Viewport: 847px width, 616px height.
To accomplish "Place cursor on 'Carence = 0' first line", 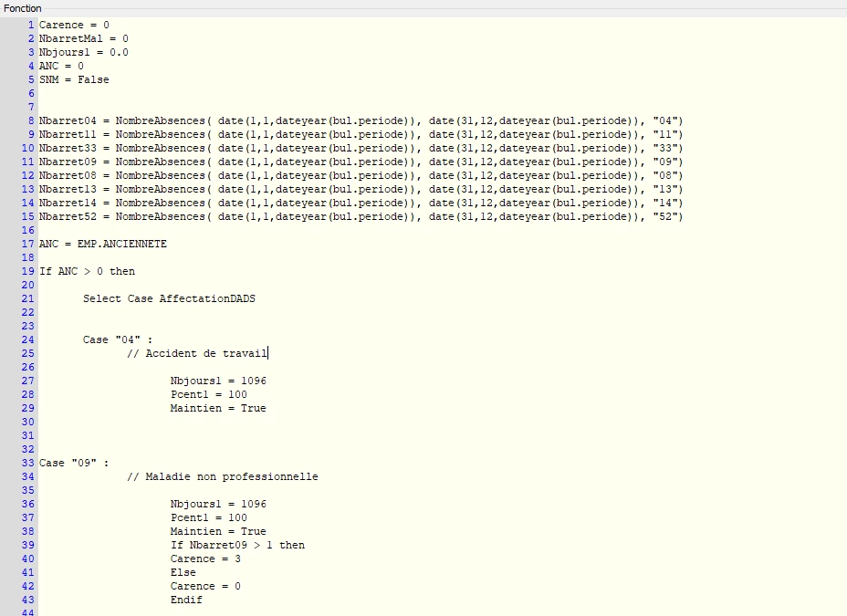I will tap(74, 25).
